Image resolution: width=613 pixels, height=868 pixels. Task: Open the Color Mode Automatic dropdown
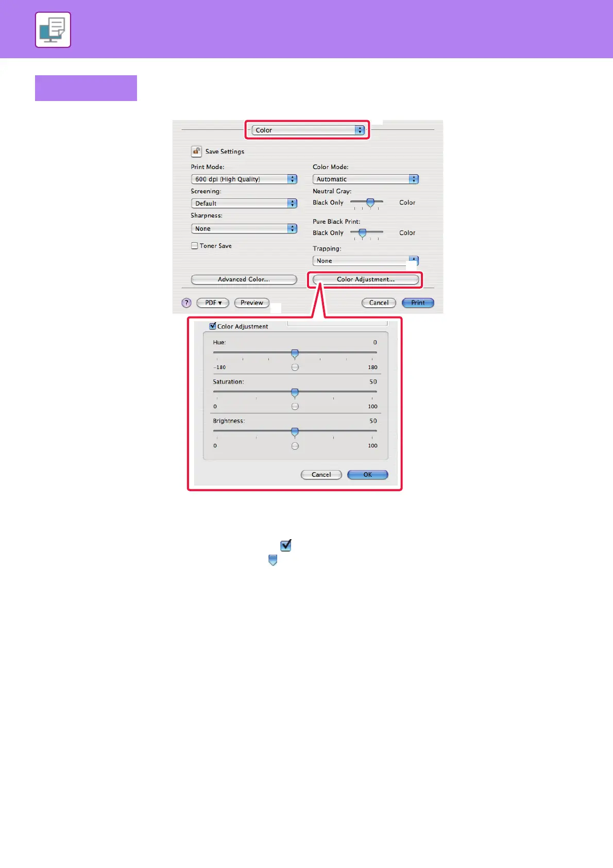366,179
